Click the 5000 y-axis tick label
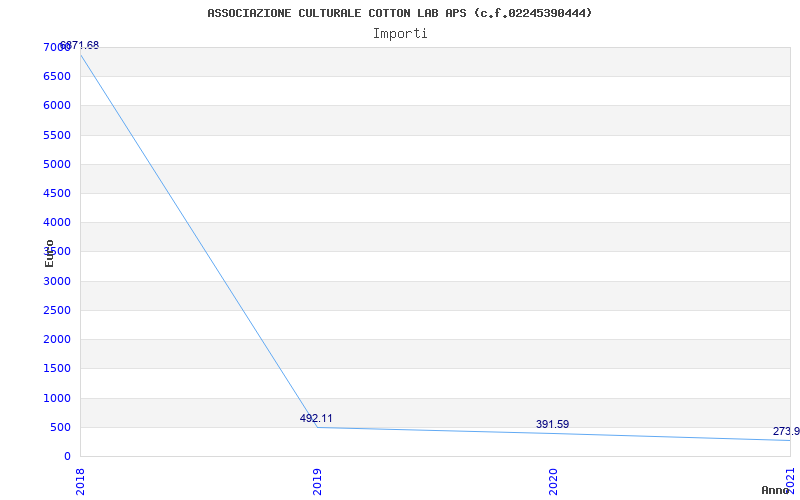This screenshot has height=500, width=800. point(57,165)
